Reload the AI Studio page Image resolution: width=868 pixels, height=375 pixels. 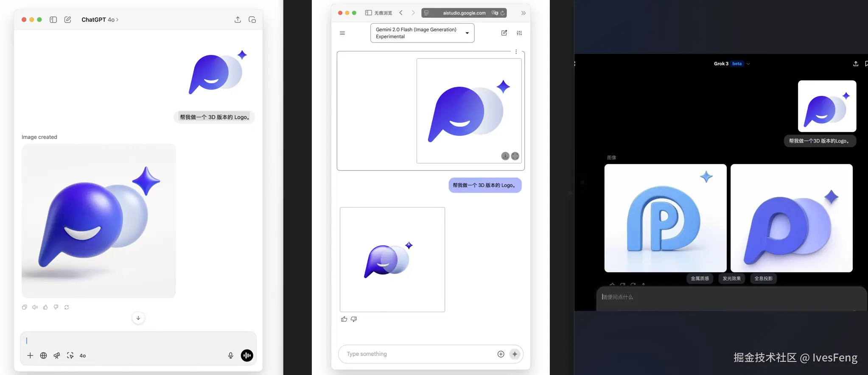coord(503,13)
